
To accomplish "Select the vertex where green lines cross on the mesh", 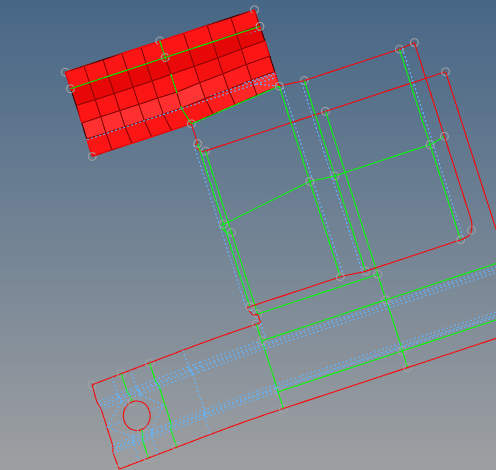I will point(165,57).
